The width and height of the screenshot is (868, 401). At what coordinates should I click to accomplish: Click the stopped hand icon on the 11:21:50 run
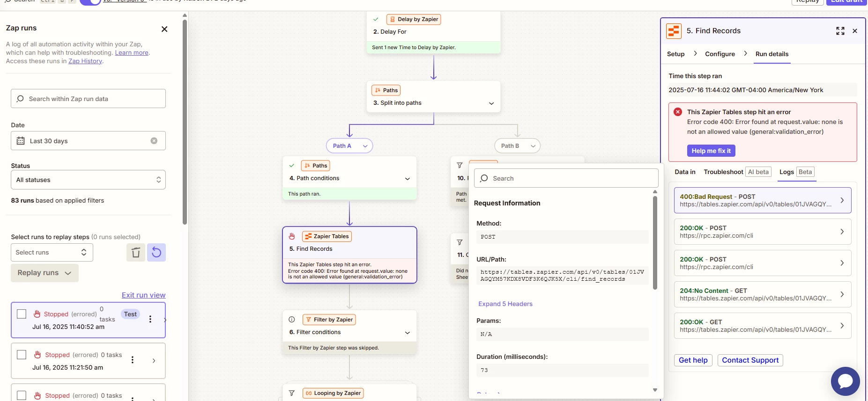(37, 355)
